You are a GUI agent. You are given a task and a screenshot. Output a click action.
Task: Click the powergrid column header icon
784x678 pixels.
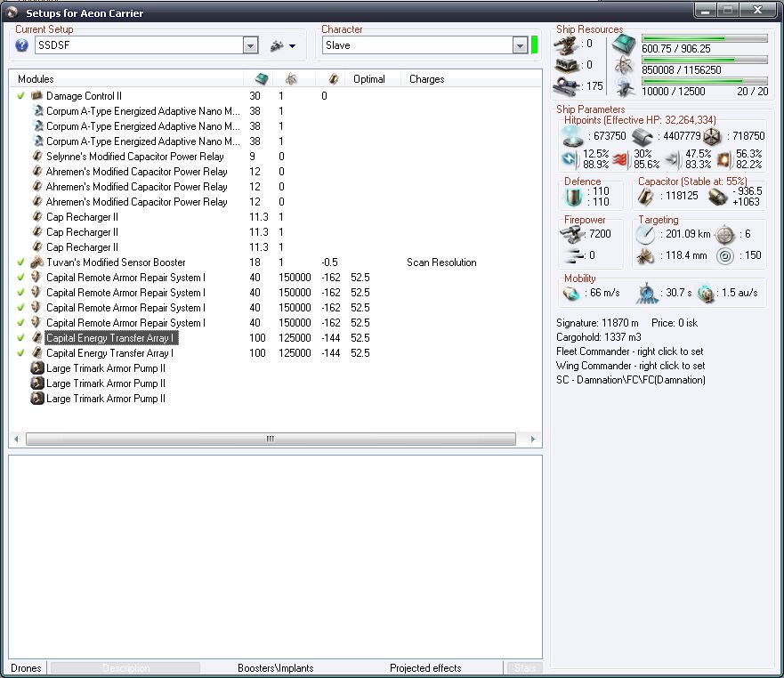point(291,79)
